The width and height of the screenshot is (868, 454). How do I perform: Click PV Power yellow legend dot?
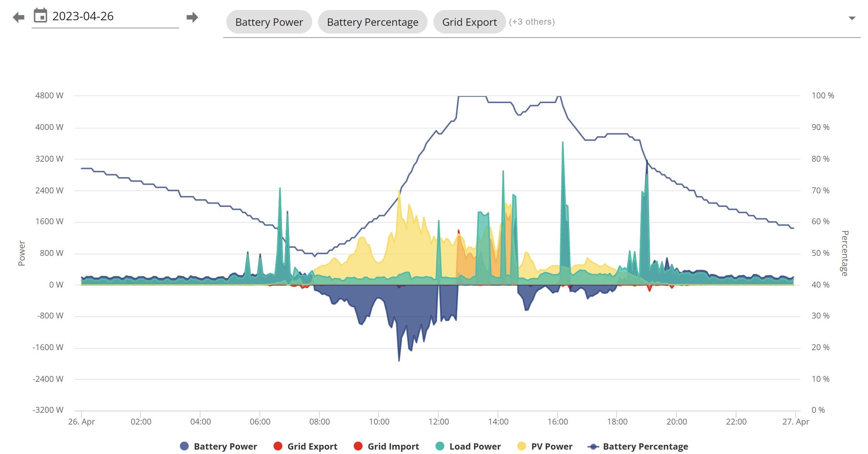pyautogui.click(x=522, y=446)
